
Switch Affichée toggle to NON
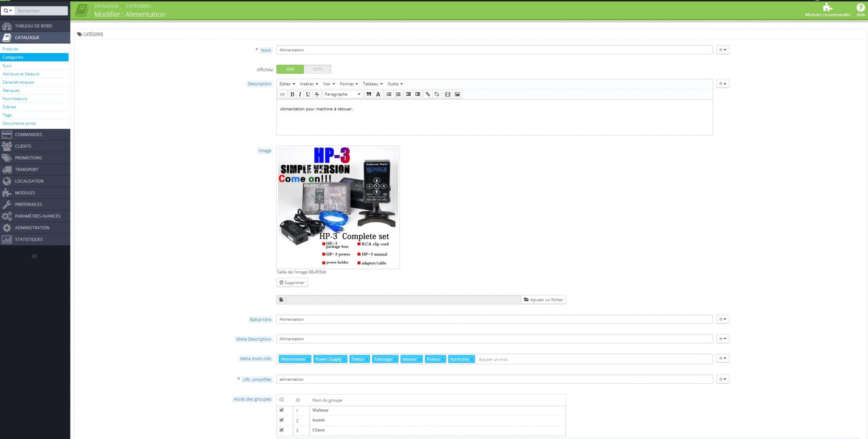(x=317, y=69)
